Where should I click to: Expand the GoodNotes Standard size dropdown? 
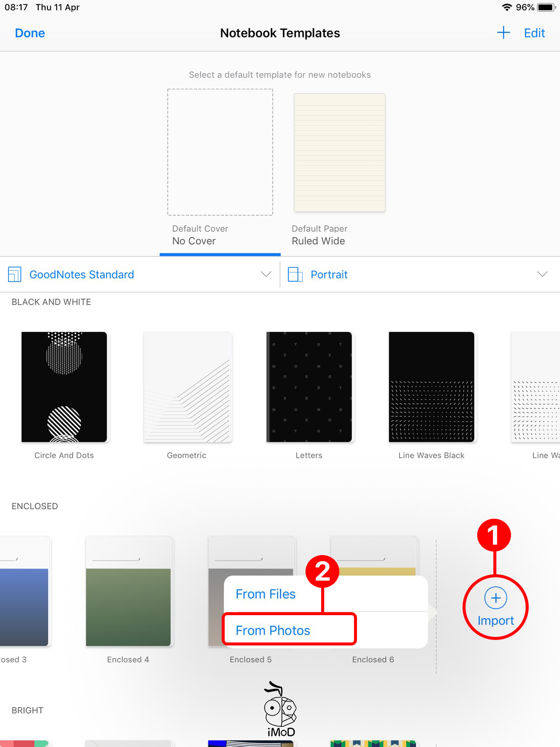tap(266, 274)
